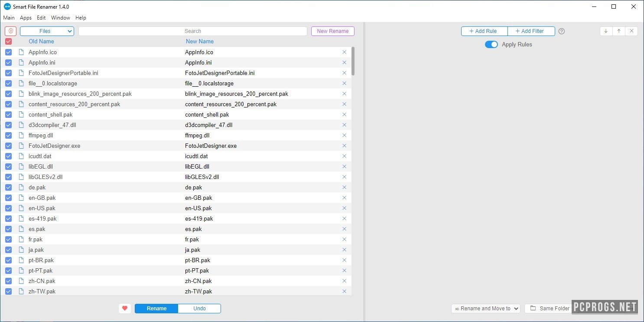Click file icon next to libEGL.dll
Image resolution: width=644 pixels, height=322 pixels.
point(21,166)
